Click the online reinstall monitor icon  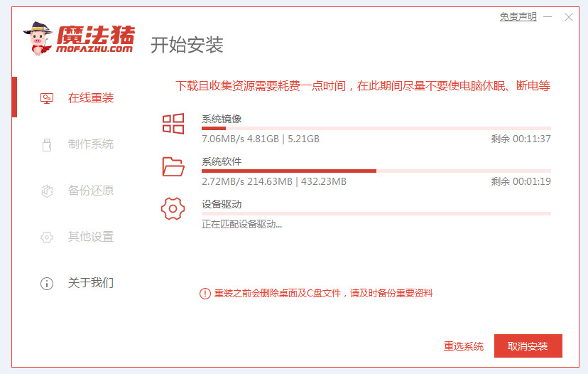(47, 98)
